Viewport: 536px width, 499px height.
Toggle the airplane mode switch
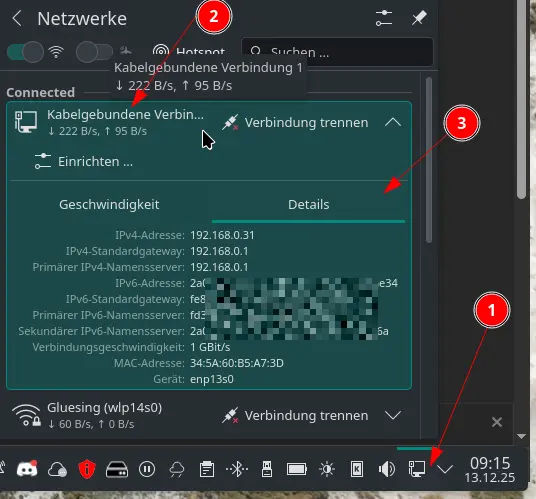point(94,52)
